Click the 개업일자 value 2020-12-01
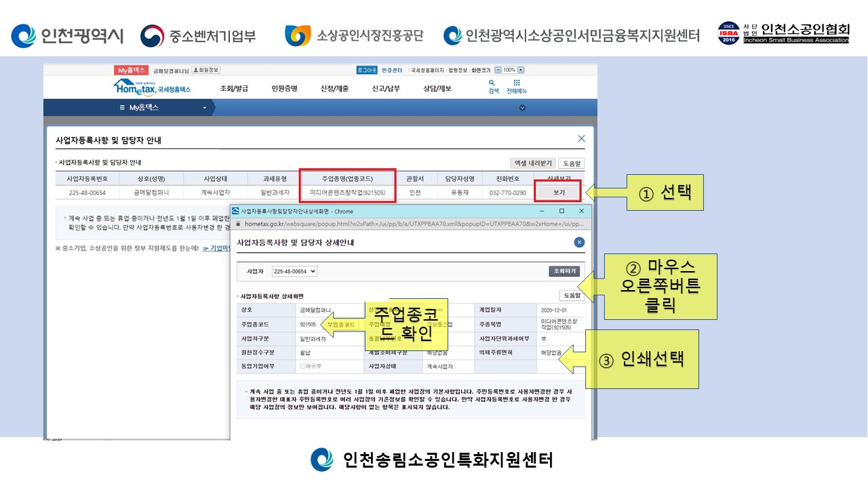Image resolution: width=868 pixels, height=488 pixels. point(553,310)
